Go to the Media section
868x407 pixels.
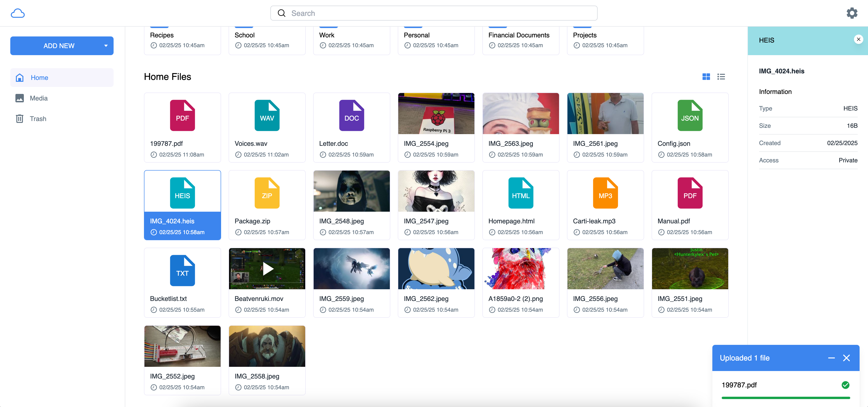38,98
